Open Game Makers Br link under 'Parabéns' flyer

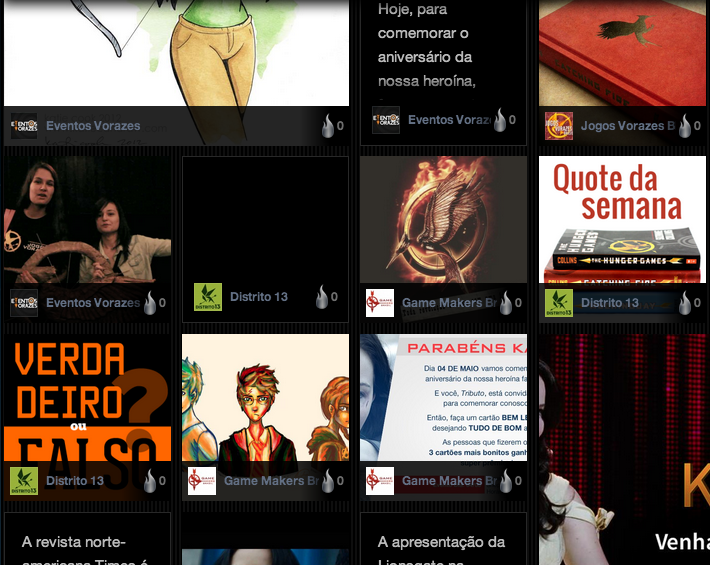tap(450, 481)
